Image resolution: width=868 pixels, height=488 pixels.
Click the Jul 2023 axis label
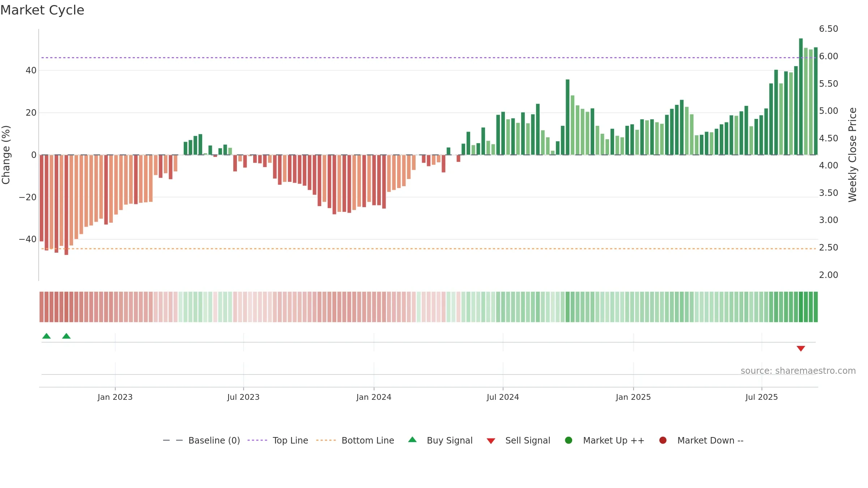[x=243, y=397]
